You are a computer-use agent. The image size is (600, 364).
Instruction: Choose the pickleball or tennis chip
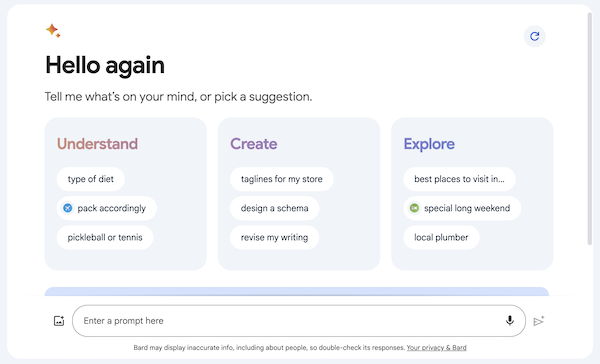[105, 237]
